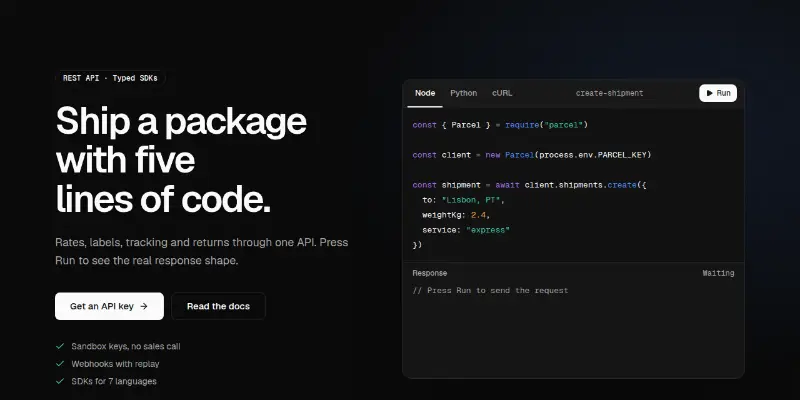Click the arrow icon in Get an API key
Image resolution: width=800 pixels, height=400 pixels.
(x=144, y=306)
